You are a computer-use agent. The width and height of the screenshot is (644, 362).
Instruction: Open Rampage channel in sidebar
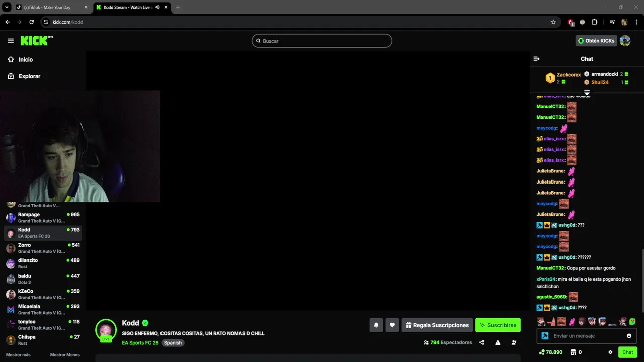43,217
